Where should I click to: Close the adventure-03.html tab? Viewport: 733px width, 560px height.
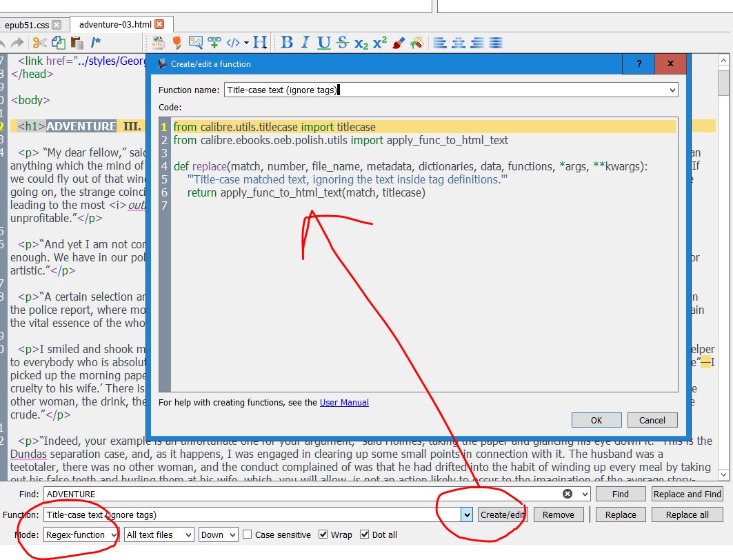[x=159, y=24]
